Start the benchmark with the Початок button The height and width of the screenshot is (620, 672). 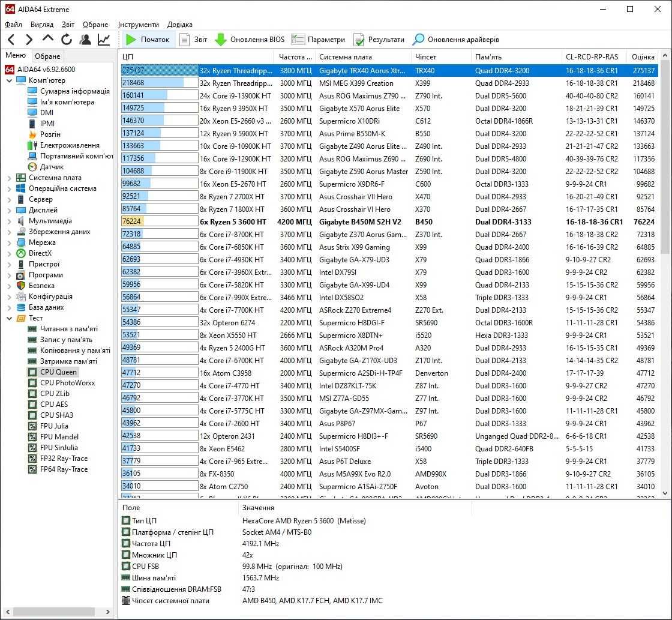coord(148,40)
